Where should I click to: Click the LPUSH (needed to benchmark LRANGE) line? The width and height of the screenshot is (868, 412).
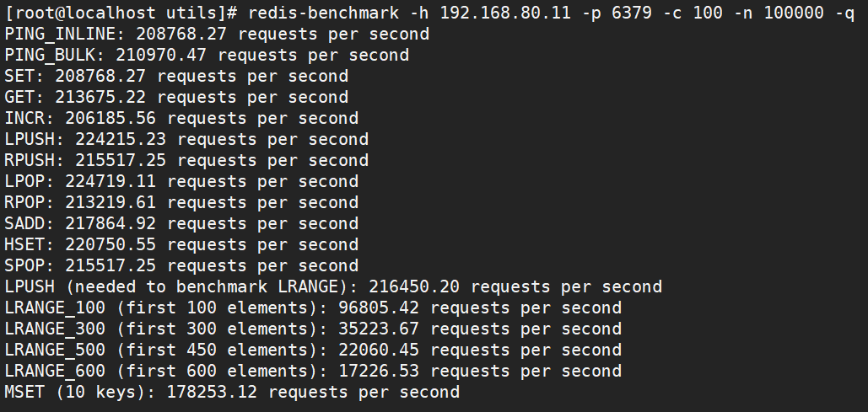pyautogui.click(x=333, y=287)
